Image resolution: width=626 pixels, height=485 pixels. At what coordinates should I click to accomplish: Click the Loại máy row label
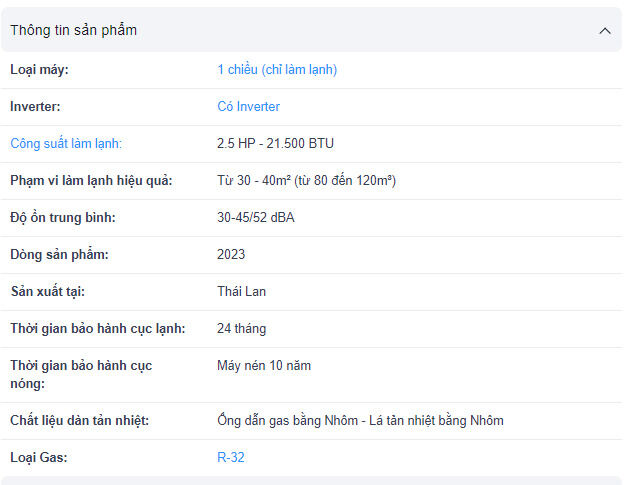[40, 70]
